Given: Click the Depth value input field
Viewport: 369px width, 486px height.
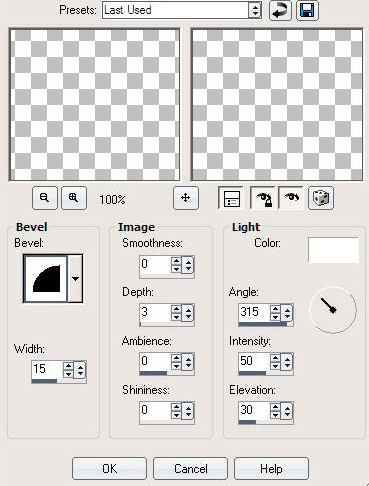Looking at the screenshot, I should tap(155, 313).
